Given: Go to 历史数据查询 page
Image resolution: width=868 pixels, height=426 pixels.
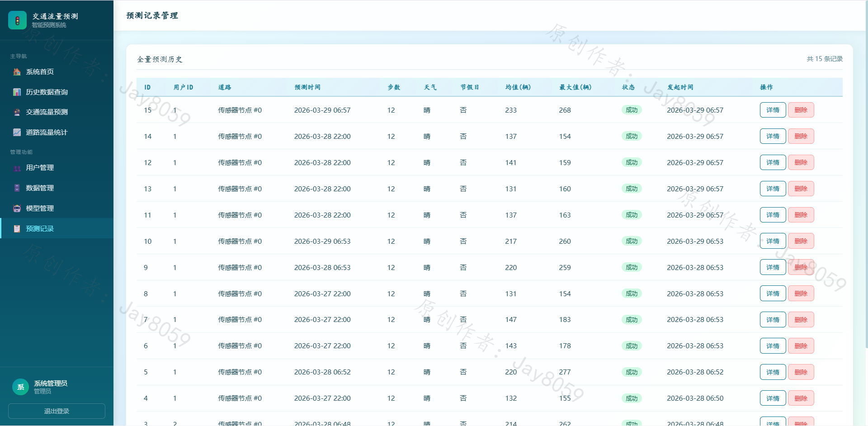Looking at the screenshot, I should click(x=57, y=92).
